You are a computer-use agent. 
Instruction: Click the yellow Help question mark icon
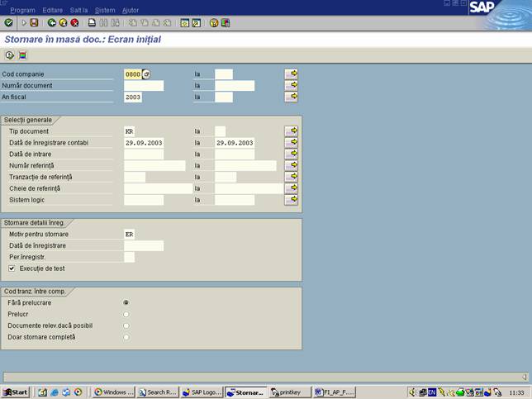pyautogui.click(x=214, y=22)
